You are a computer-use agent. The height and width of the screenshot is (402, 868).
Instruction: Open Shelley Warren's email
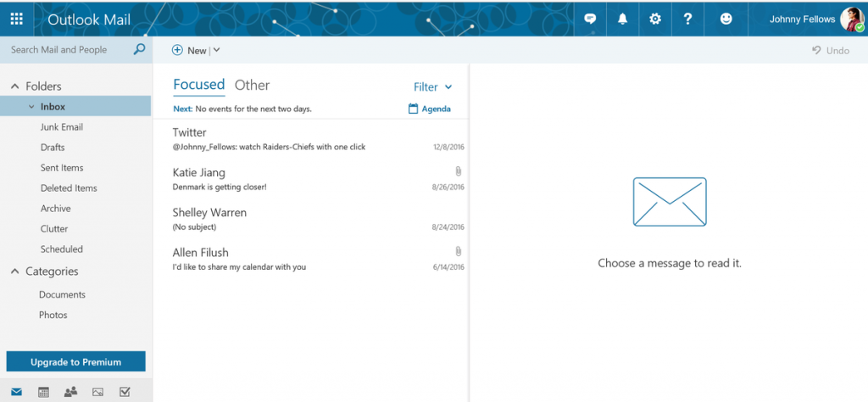(x=310, y=220)
